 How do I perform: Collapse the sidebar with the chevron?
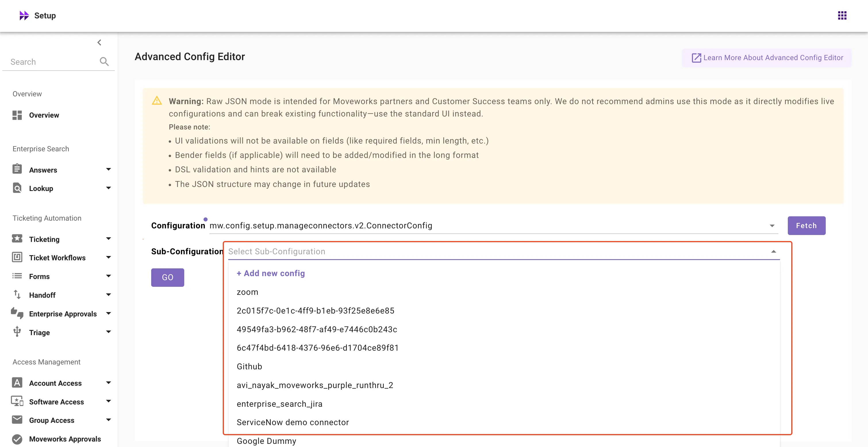click(99, 43)
